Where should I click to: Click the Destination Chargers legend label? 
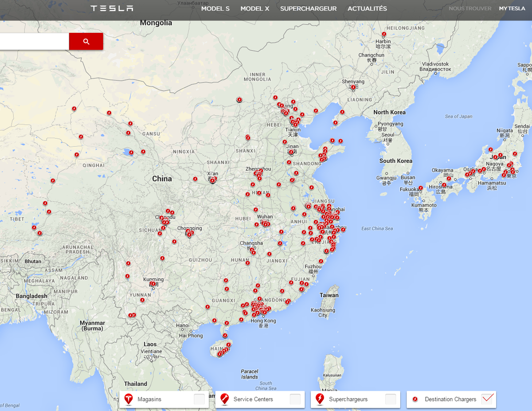pos(450,399)
